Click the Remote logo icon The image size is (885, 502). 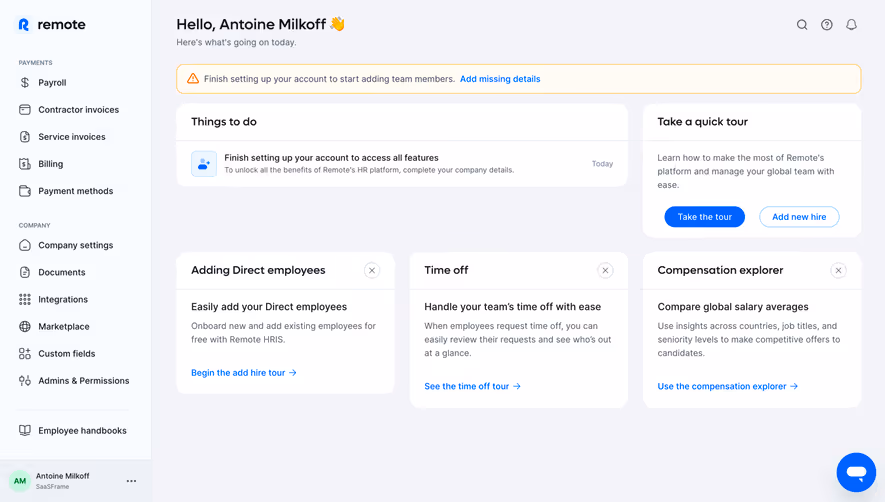pos(23,25)
